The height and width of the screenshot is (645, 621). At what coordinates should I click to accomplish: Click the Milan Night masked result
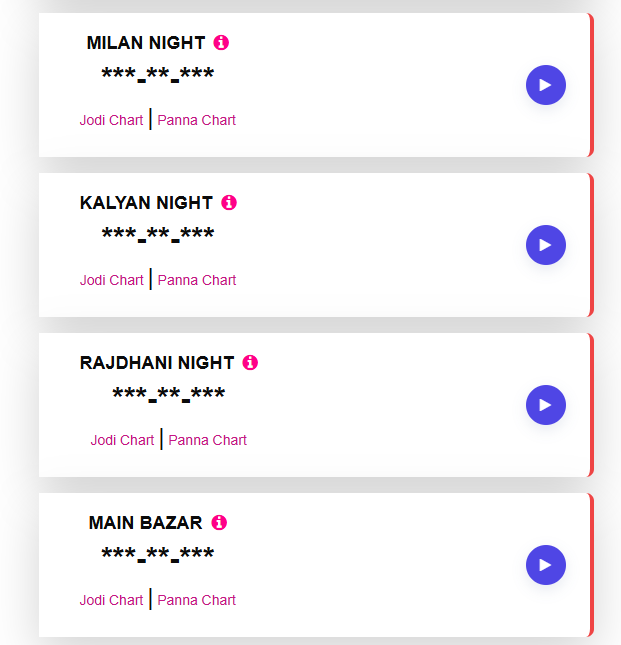pos(158,75)
